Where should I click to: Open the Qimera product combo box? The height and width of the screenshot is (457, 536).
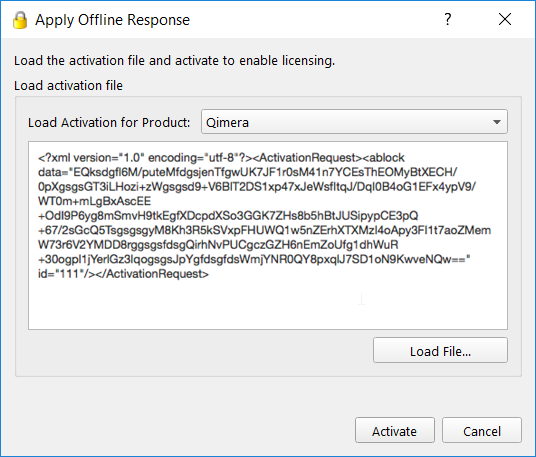click(x=354, y=122)
